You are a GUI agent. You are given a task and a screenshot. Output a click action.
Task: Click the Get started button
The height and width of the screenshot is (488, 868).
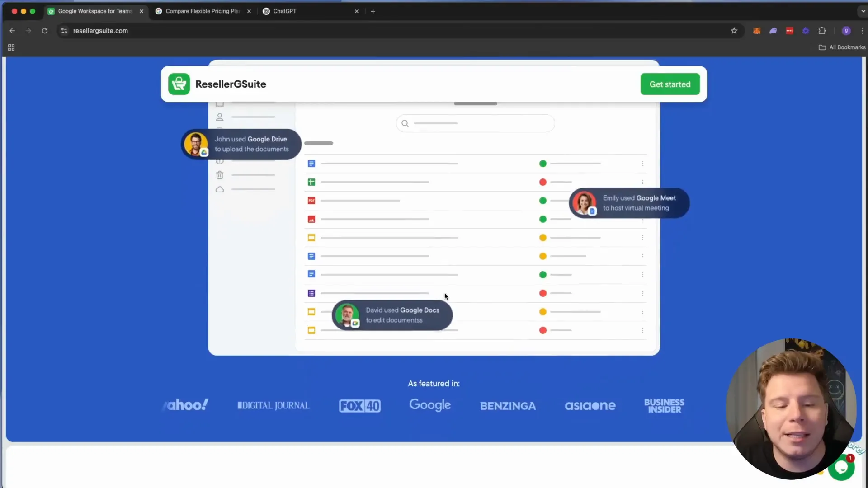tap(670, 84)
